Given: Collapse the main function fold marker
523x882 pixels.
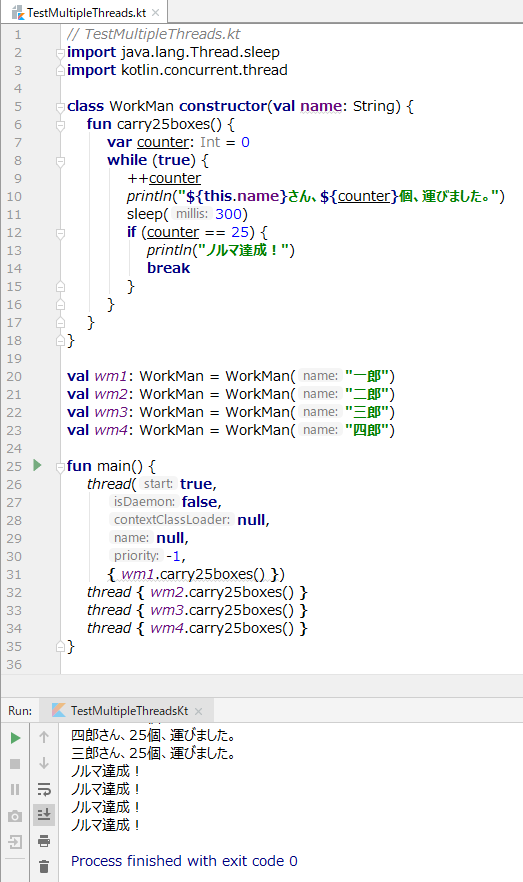Looking at the screenshot, I should coord(60,467).
